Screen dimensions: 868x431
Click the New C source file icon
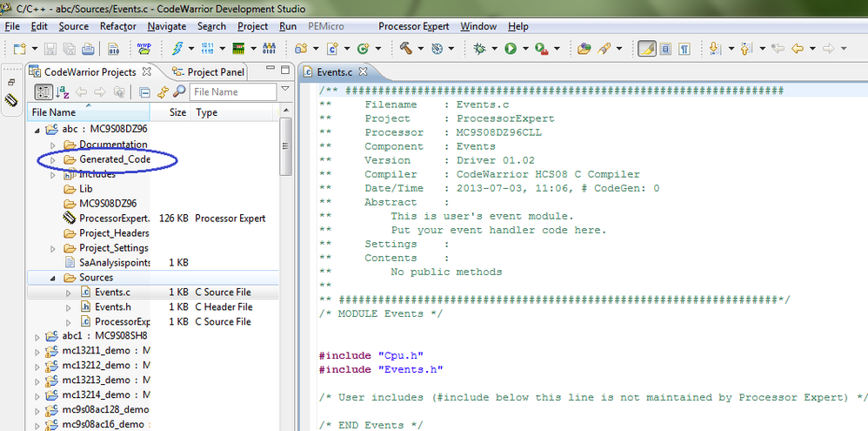(x=333, y=49)
